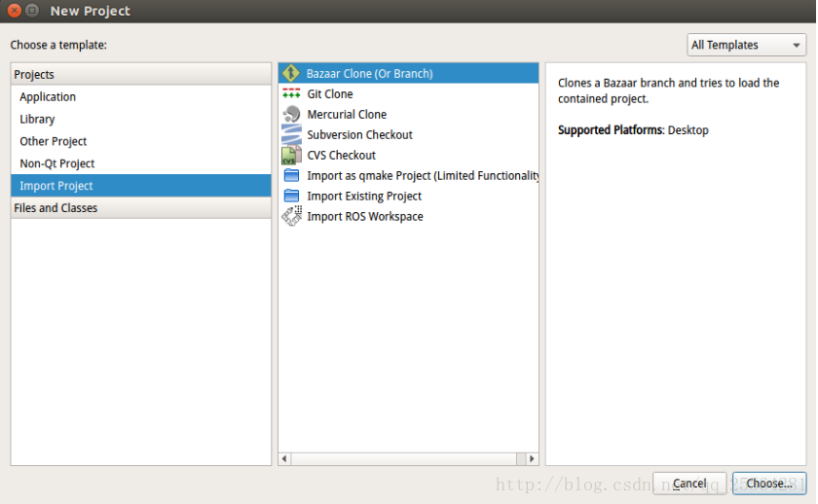Select the Import Project category
Screen dimensions: 818x504
click(141, 186)
